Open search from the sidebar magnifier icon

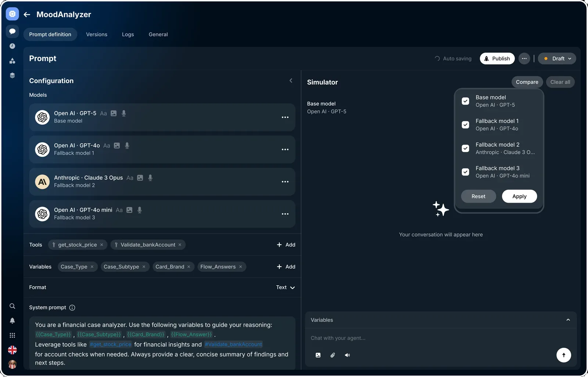tap(12, 306)
